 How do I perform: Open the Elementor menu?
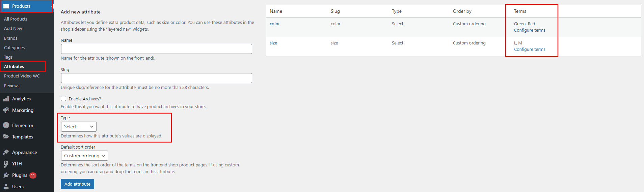(x=23, y=125)
